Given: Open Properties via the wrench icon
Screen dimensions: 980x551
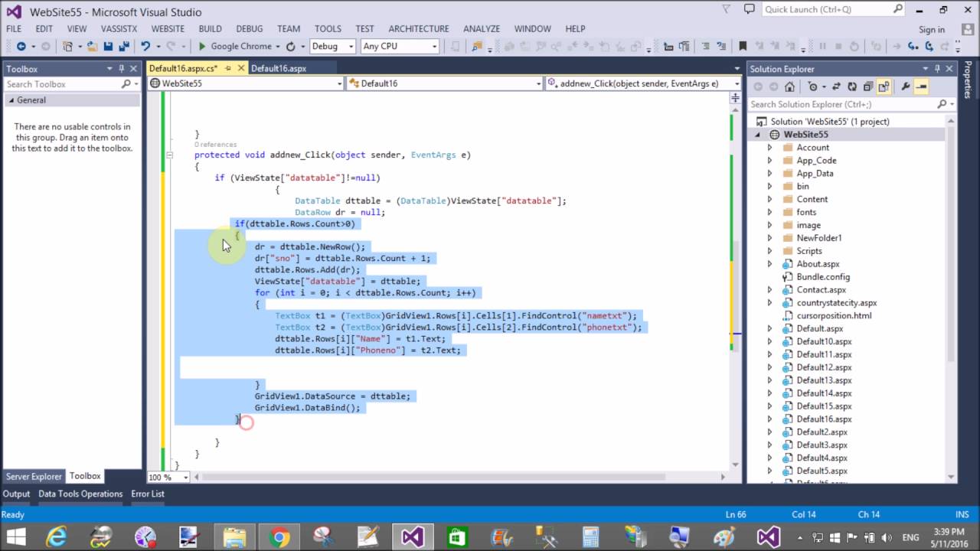Looking at the screenshot, I should pos(905,86).
